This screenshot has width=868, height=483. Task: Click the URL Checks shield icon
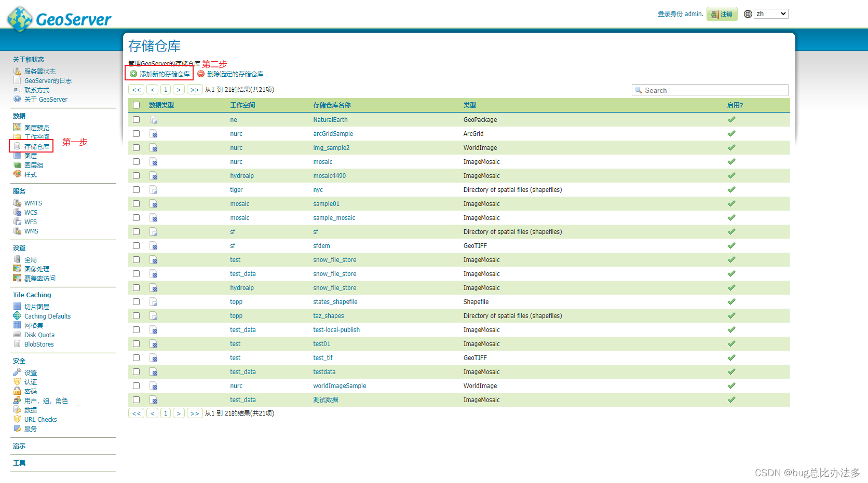point(17,419)
